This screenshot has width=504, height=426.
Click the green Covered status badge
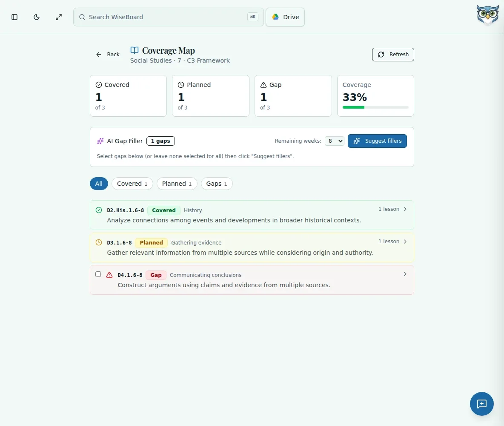[x=163, y=210]
